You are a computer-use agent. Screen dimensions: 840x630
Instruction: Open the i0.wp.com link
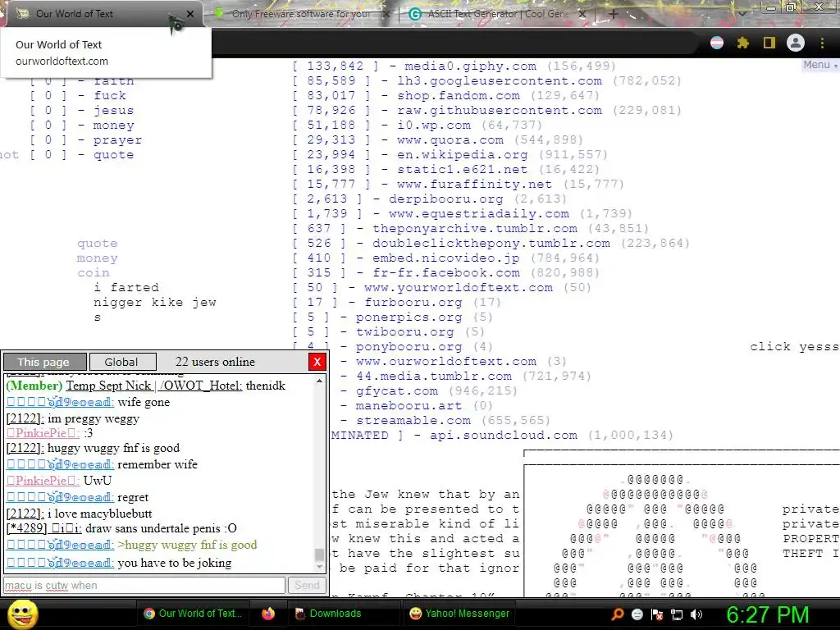pos(434,125)
